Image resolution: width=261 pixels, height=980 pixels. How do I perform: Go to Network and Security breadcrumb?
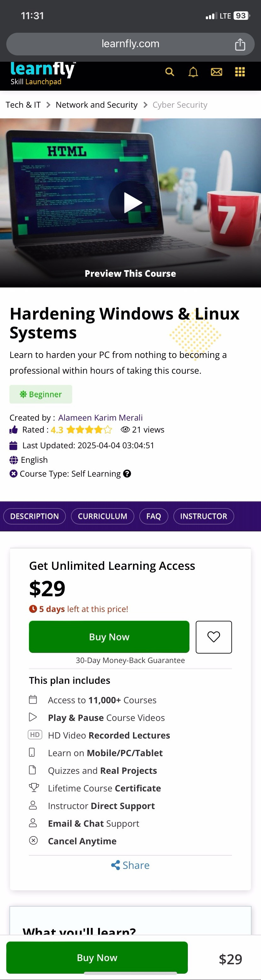[96, 105]
